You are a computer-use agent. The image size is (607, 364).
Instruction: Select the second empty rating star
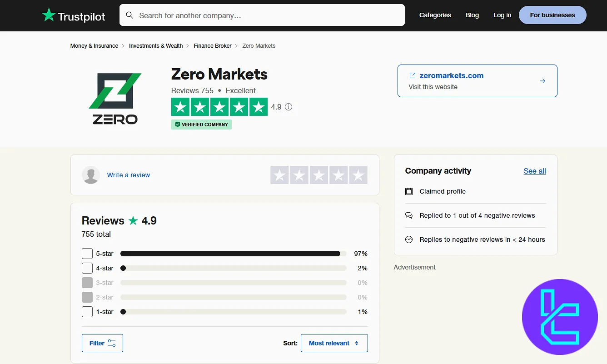click(x=299, y=175)
